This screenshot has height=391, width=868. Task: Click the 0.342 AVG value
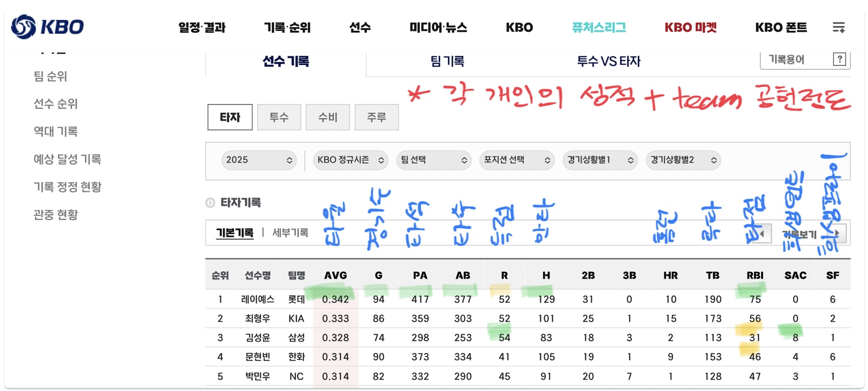(x=336, y=299)
